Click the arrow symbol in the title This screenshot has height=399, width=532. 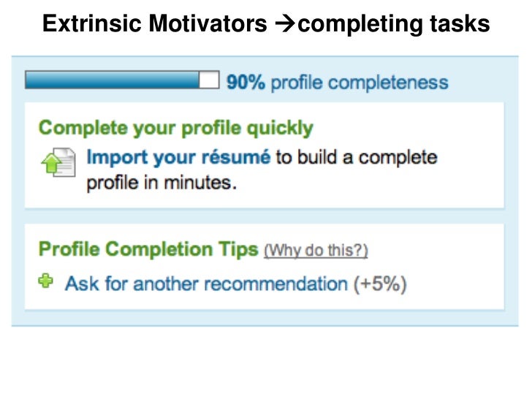pos(285,23)
